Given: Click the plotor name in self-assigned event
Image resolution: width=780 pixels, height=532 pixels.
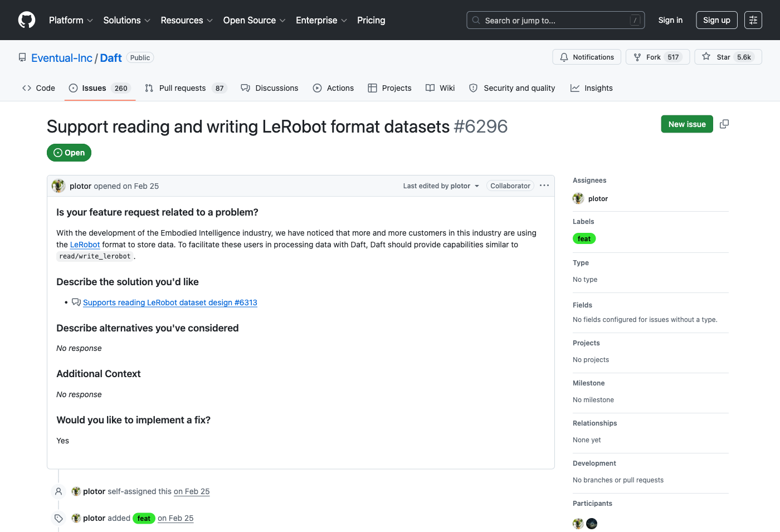Looking at the screenshot, I should point(94,491).
